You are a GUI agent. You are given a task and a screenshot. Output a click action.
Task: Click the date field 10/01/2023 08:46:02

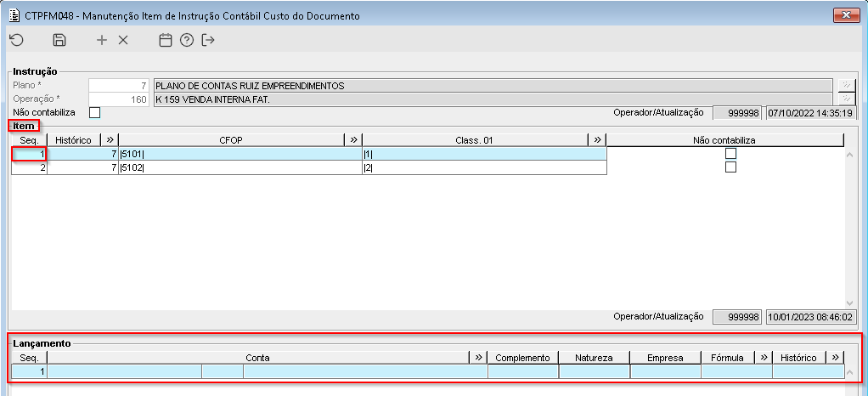812,317
